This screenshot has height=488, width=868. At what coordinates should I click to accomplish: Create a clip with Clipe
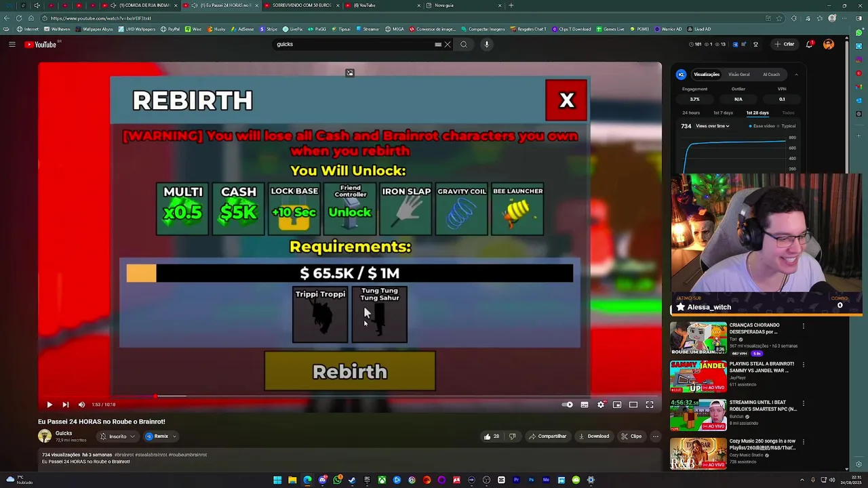point(631,436)
